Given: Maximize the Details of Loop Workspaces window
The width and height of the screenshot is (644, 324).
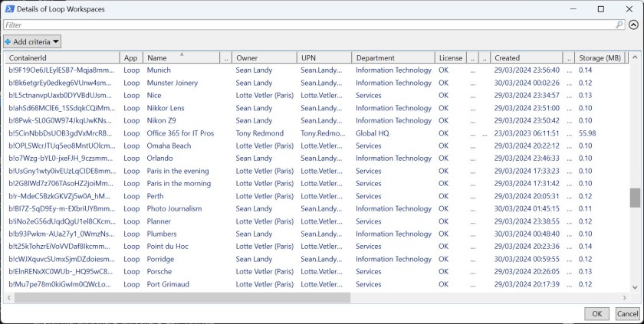Looking at the screenshot, I should coord(600,9).
